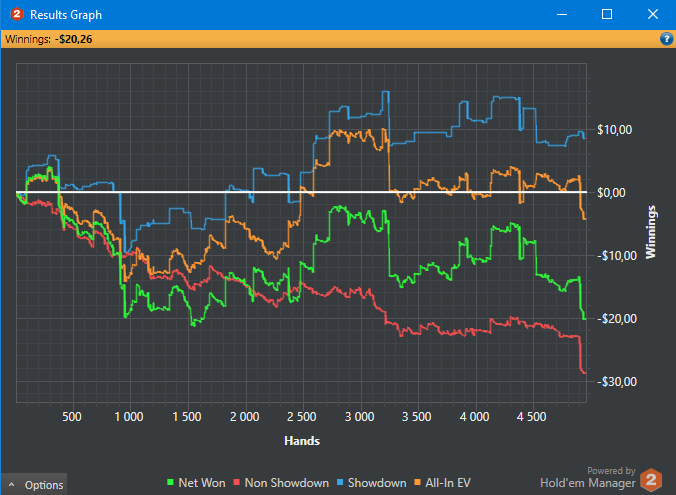Click the 4 000 hands axis label
The image size is (676, 495).
[x=474, y=417]
